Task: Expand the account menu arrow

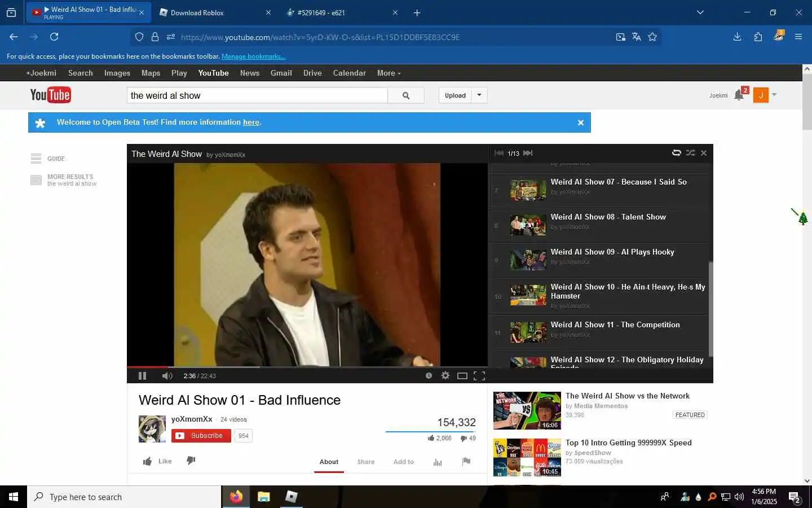Action: point(774,95)
